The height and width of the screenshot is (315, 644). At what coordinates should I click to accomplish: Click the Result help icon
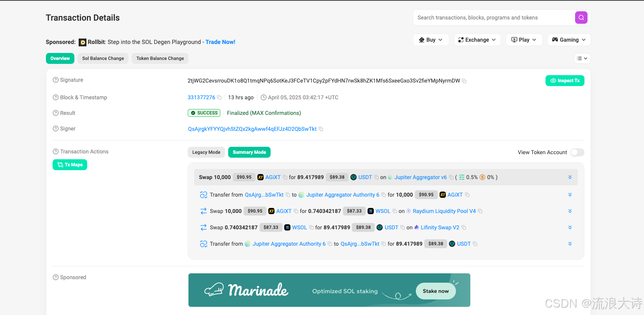pyautogui.click(x=56, y=113)
